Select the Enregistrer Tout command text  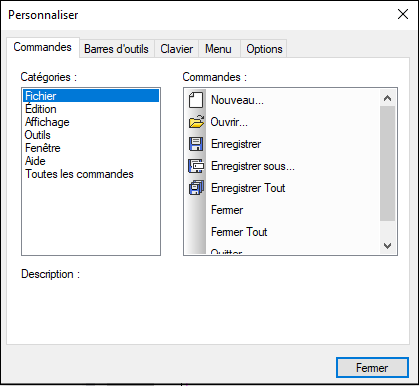[x=248, y=188]
